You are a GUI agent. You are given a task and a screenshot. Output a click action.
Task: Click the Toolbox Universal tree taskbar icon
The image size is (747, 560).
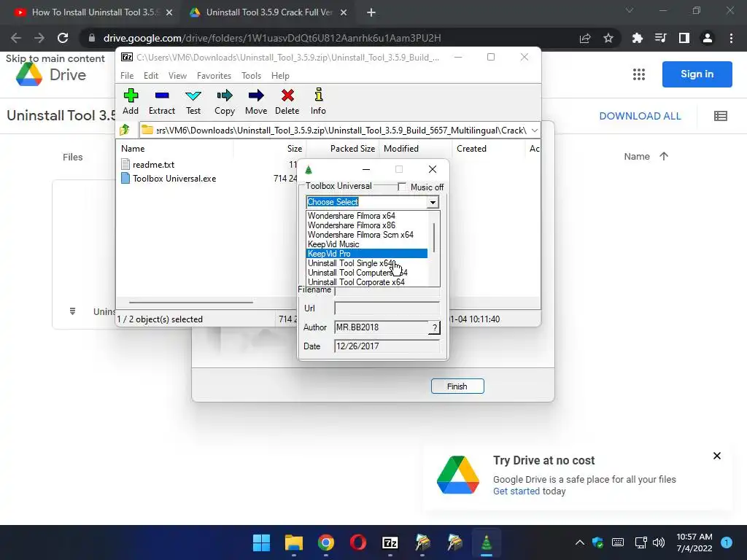(x=487, y=542)
